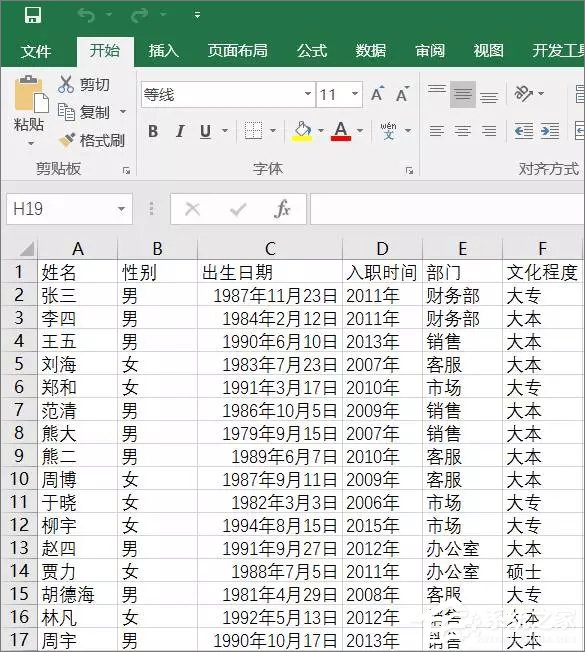This screenshot has width=585, height=652.
Task: Open the Customize Quick Access Toolbar arrow
Action: 197,15
